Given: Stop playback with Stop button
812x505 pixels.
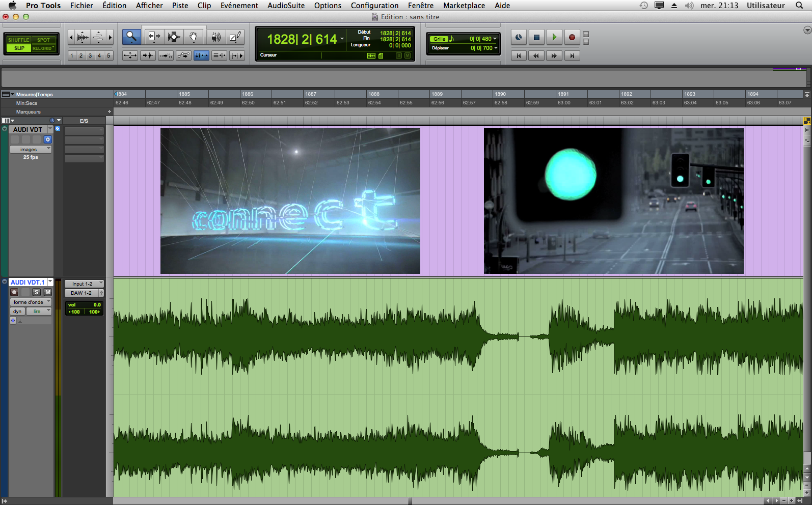Looking at the screenshot, I should click(x=536, y=37).
